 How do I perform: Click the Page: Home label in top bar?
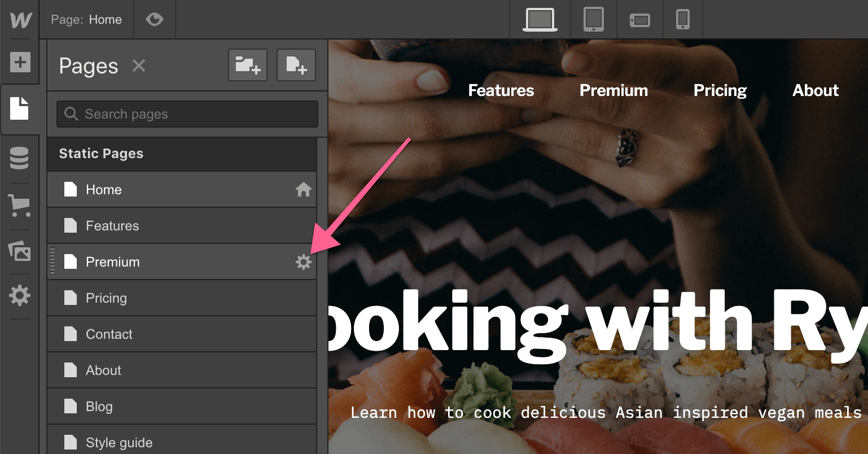86,20
